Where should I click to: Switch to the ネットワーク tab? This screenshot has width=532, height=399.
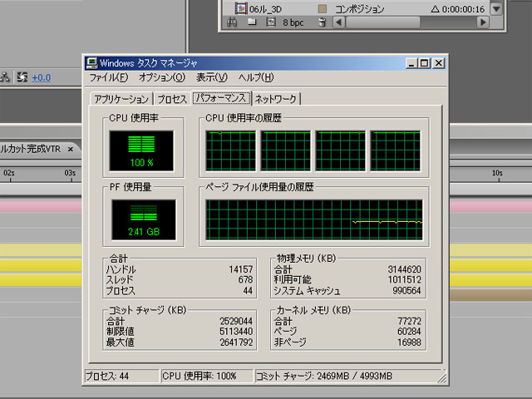275,99
